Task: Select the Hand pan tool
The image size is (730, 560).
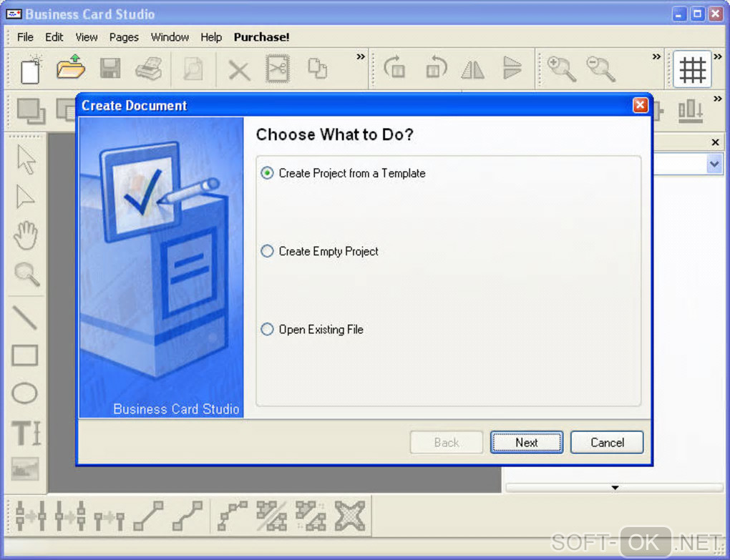Action: click(25, 235)
